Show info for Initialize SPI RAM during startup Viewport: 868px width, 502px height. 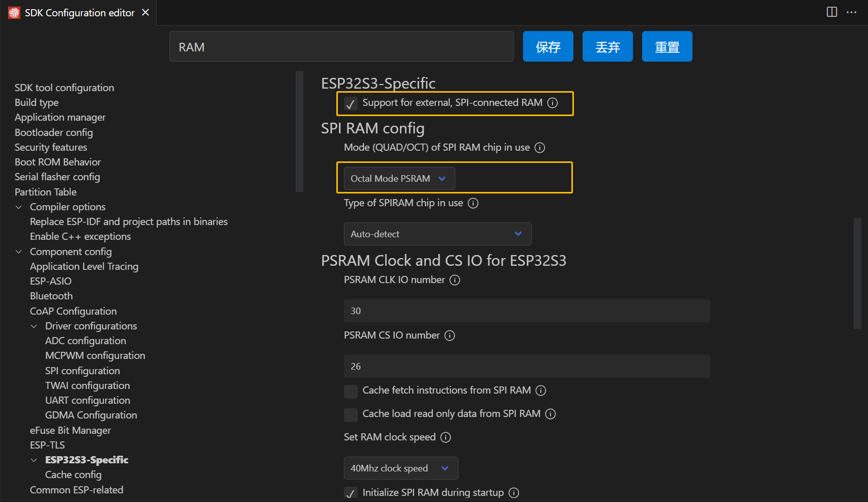(514, 493)
